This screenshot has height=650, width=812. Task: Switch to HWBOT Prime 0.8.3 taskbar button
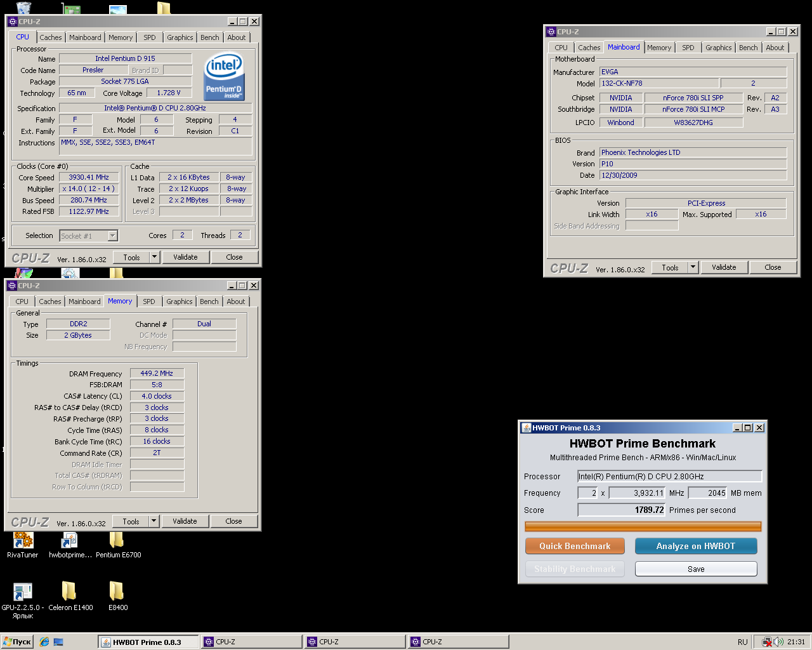(148, 642)
